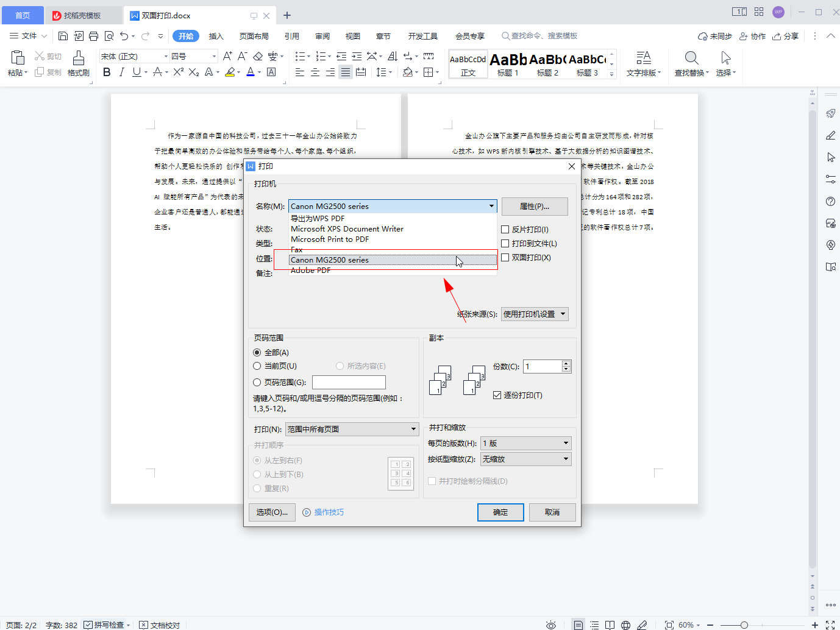
Task: Click the Paste (粘贴) icon
Action: pyautogui.click(x=18, y=58)
